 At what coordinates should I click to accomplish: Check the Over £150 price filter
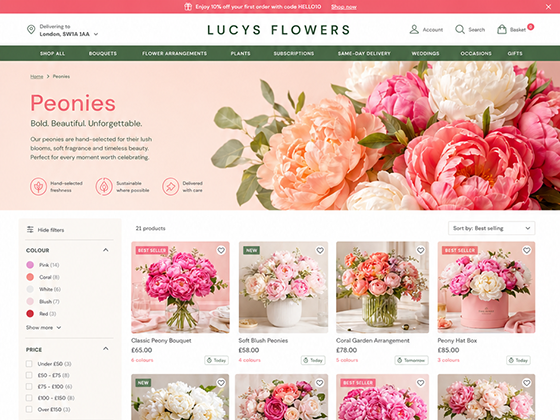29,409
